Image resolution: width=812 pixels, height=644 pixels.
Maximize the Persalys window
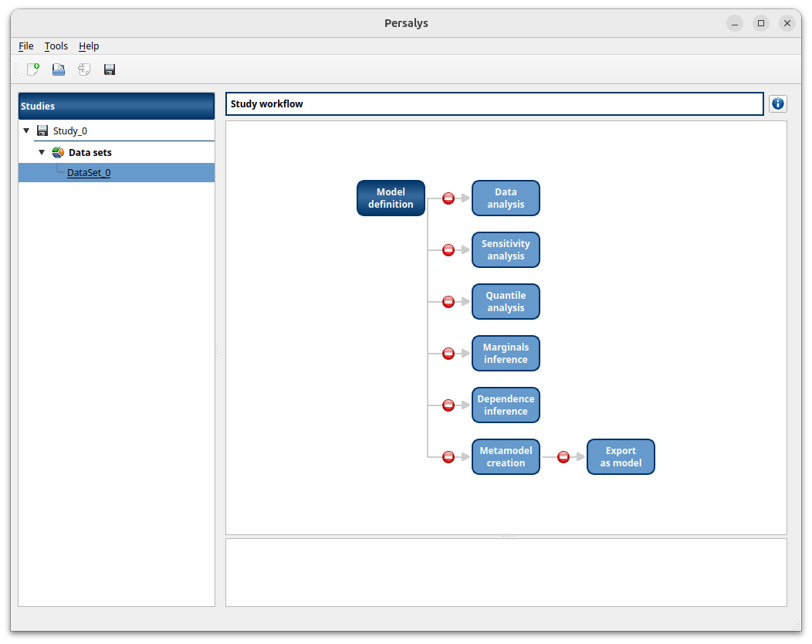tap(761, 23)
